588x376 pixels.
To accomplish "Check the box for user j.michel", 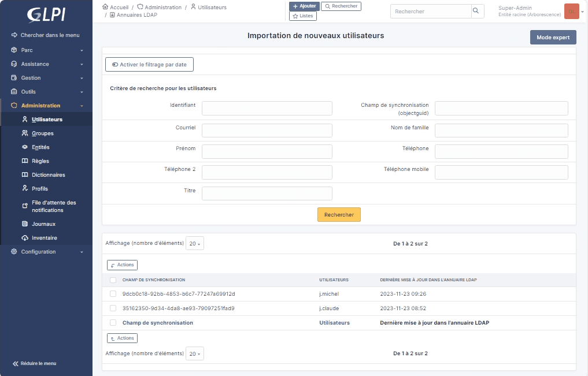I will [x=113, y=294].
